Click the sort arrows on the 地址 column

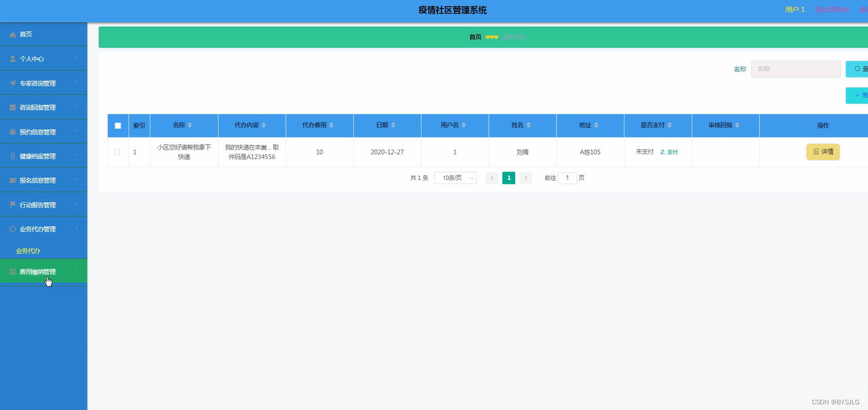[x=596, y=125]
